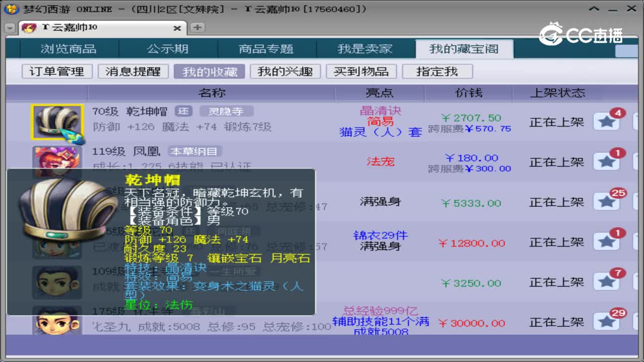The height and width of the screenshot is (362, 644).
Task: Open 消息提醒 notifications
Action: [133, 71]
